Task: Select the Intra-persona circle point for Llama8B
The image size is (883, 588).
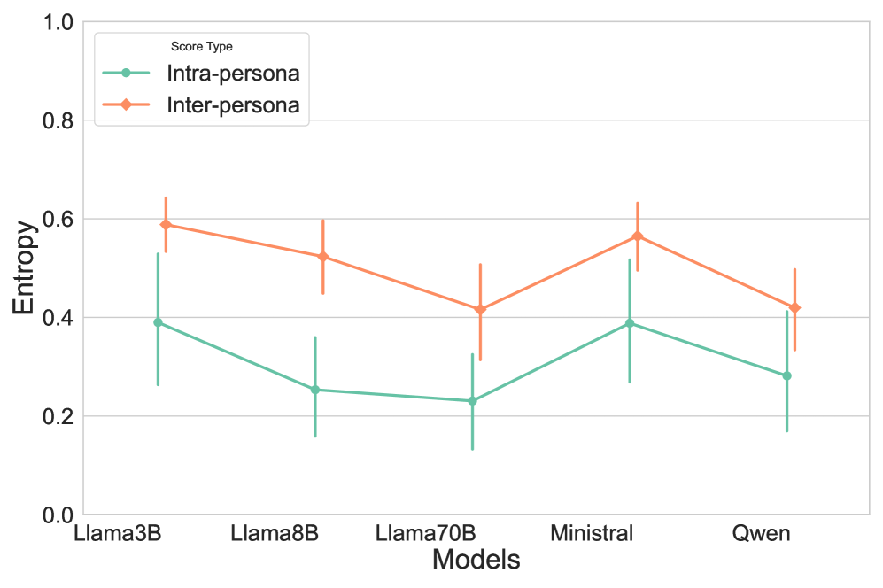Action: (315, 390)
